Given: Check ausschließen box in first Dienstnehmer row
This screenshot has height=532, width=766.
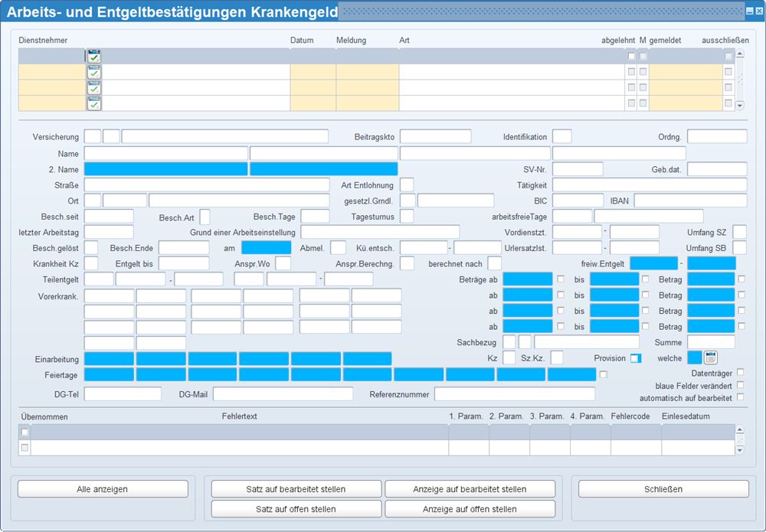Looking at the screenshot, I should (728, 56).
